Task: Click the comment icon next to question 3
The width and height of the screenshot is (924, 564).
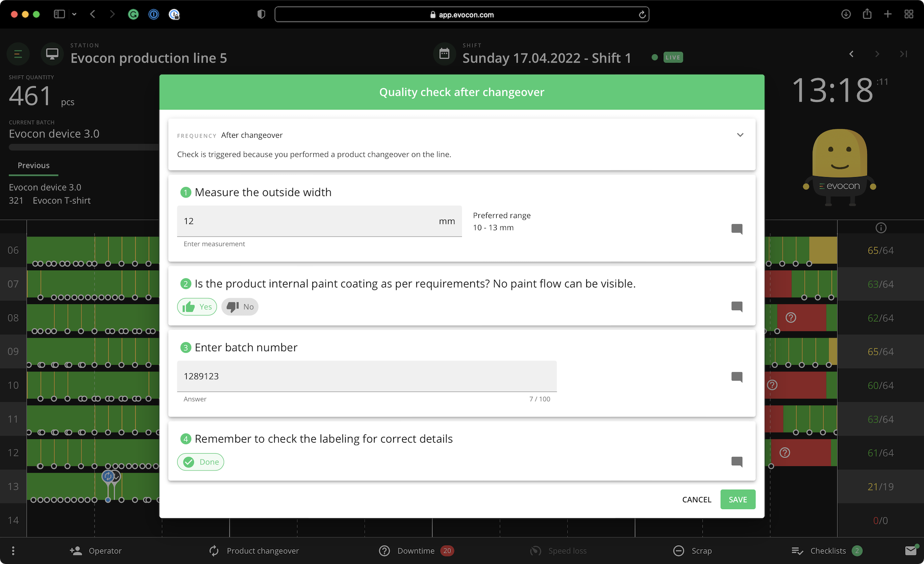Action: pyautogui.click(x=737, y=377)
